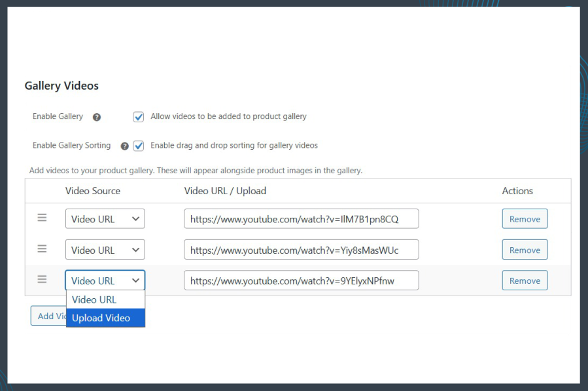Image resolution: width=588 pixels, height=391 pixels.
Task: Open the second row's Video Source dropdown
Action: click(x=105, y=249)
